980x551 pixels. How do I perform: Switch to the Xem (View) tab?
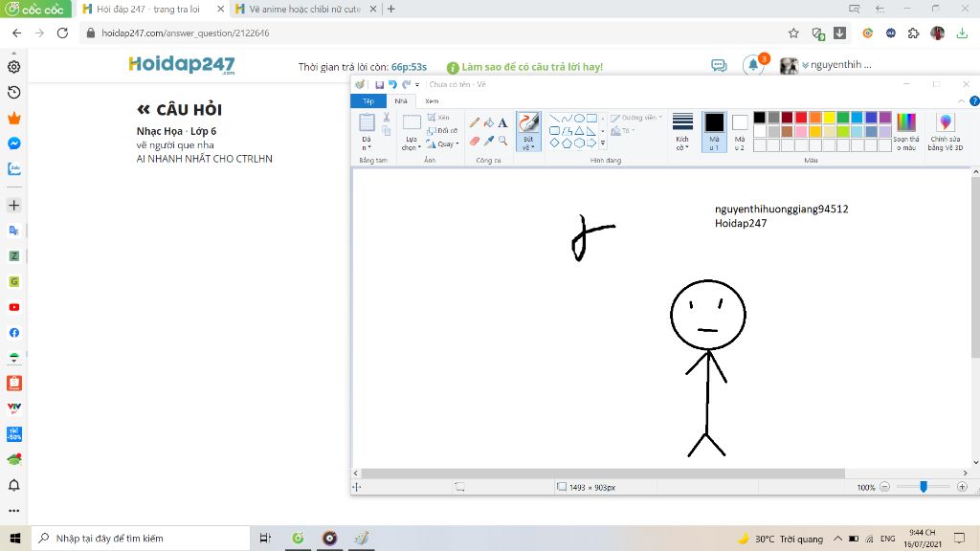432,100
